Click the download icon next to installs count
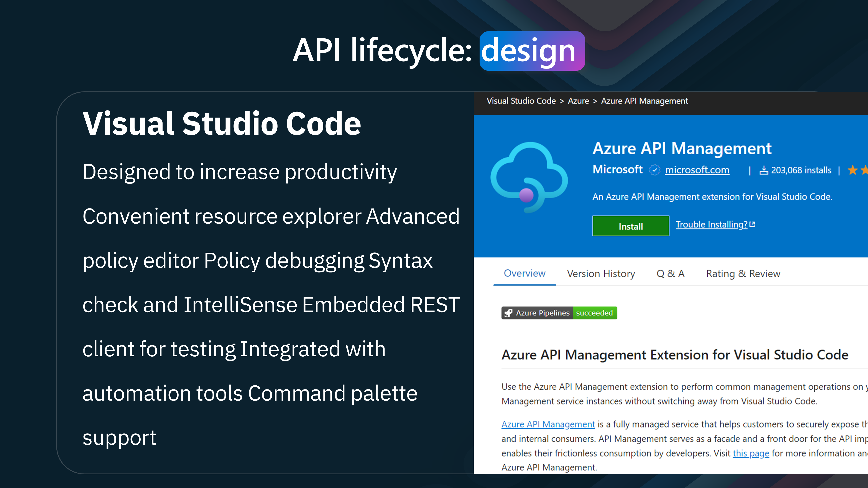Image resolution: width=868 pixels, height=488 pixels. coord(764,170)
